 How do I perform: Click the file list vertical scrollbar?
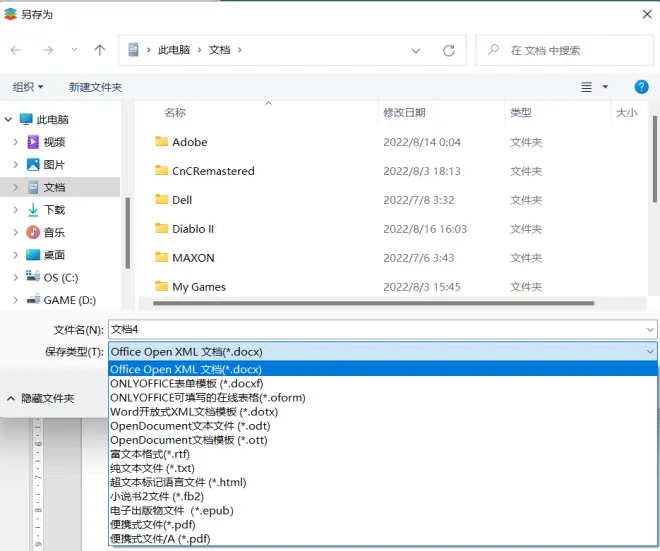tap(655, 160)
